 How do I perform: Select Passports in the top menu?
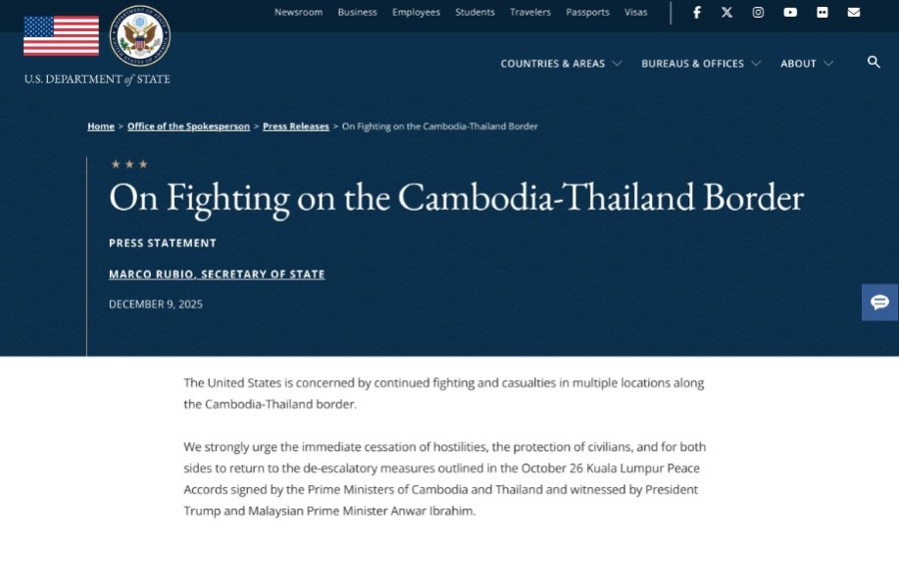pos(588,13)
